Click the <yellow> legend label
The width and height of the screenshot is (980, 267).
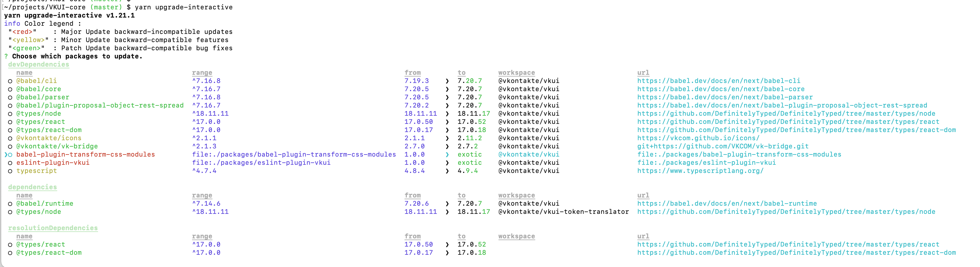29,40
